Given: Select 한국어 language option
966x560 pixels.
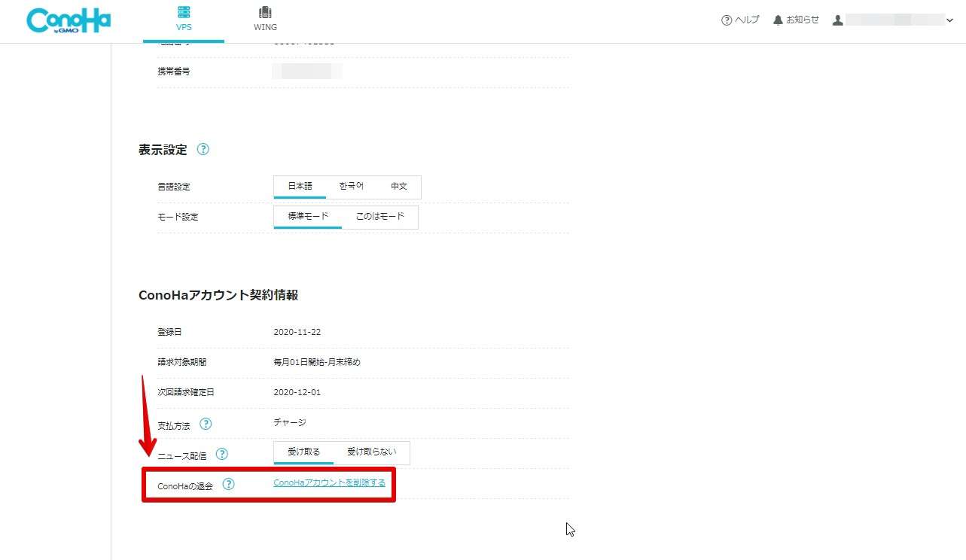Looking at the screenshot, I should (352, 187).
